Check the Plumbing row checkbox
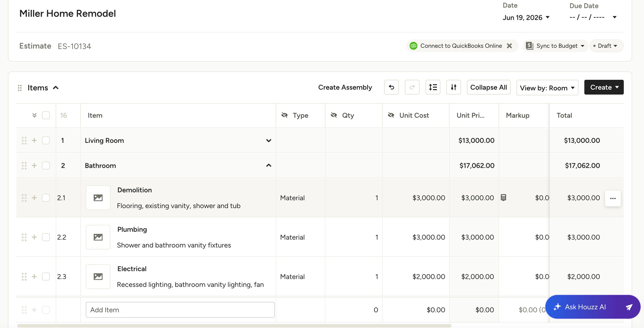This screenshot has height=328, width=644. (46, 237)
